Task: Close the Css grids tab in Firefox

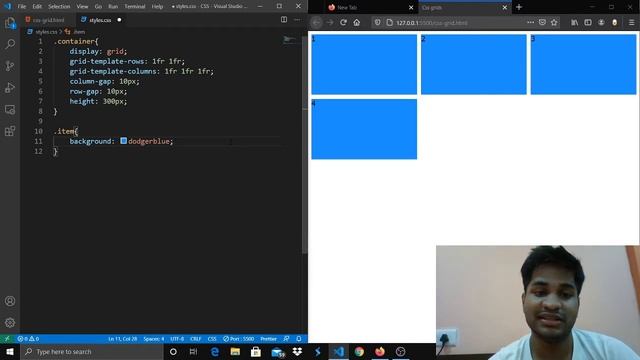Action: [505, 7]
